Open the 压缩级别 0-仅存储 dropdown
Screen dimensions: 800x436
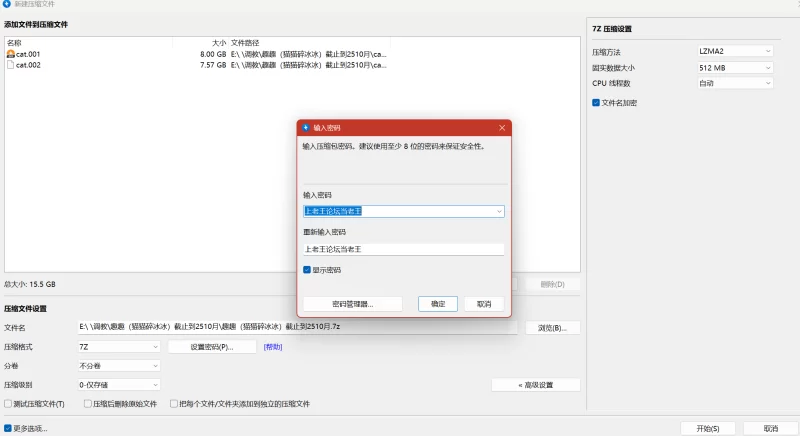[x=119, y=384]
